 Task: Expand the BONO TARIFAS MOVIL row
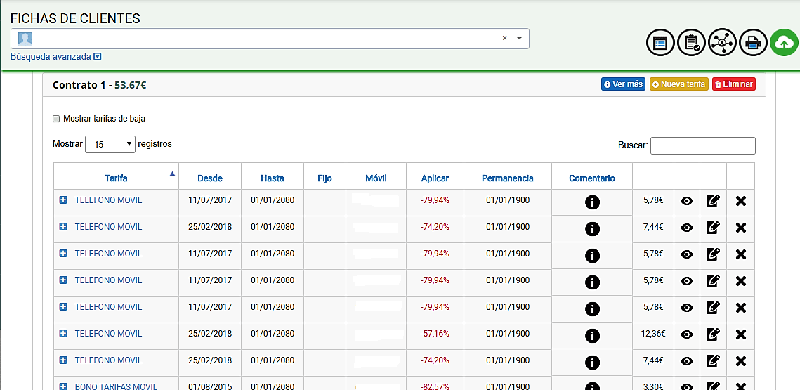point(63,386)
